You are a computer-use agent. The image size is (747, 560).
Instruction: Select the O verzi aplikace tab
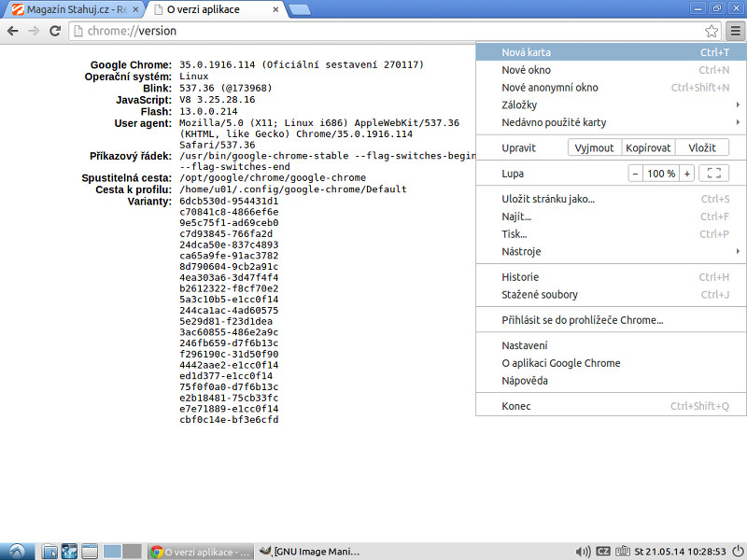coord(215,9)
